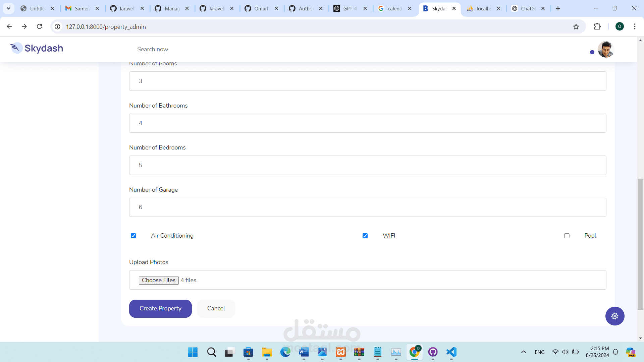This screenshot has height=362, width=644.
Task: Open the Chrome profile O icon
Action: point(620,26)
